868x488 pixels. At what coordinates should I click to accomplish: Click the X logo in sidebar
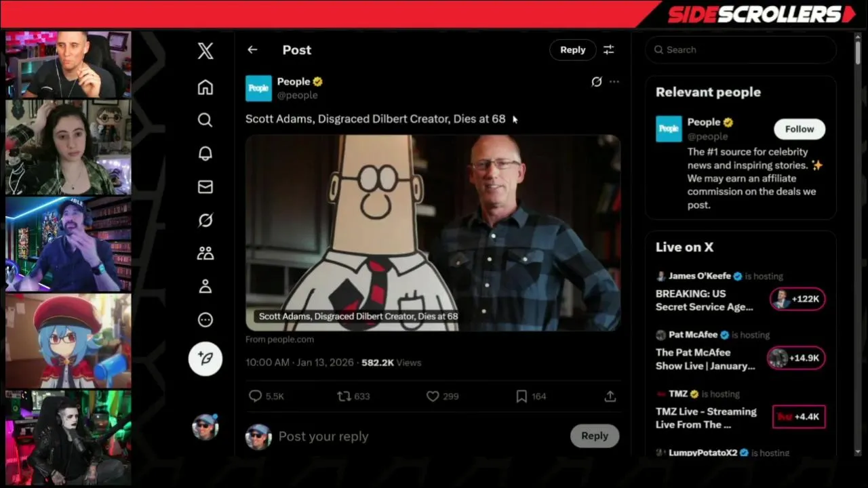pyautogui.click(x=205, y=50)
